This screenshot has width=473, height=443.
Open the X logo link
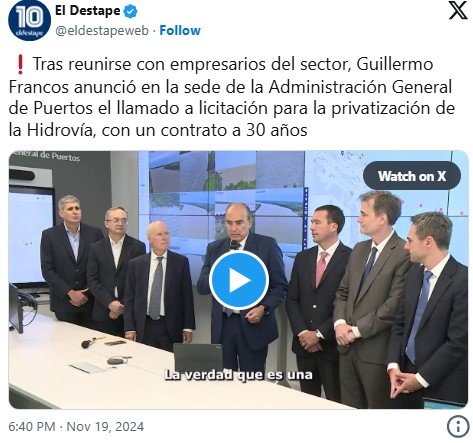458,10
